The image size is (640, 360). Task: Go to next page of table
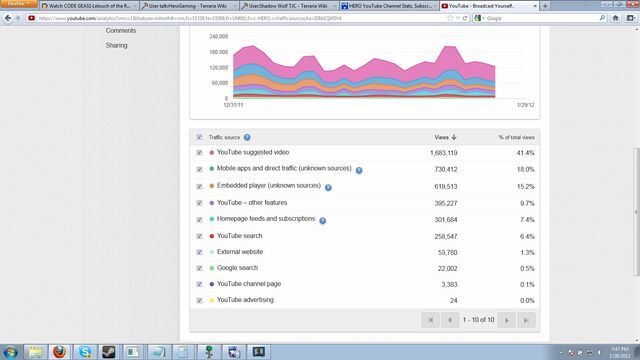[x=507, y=320]
